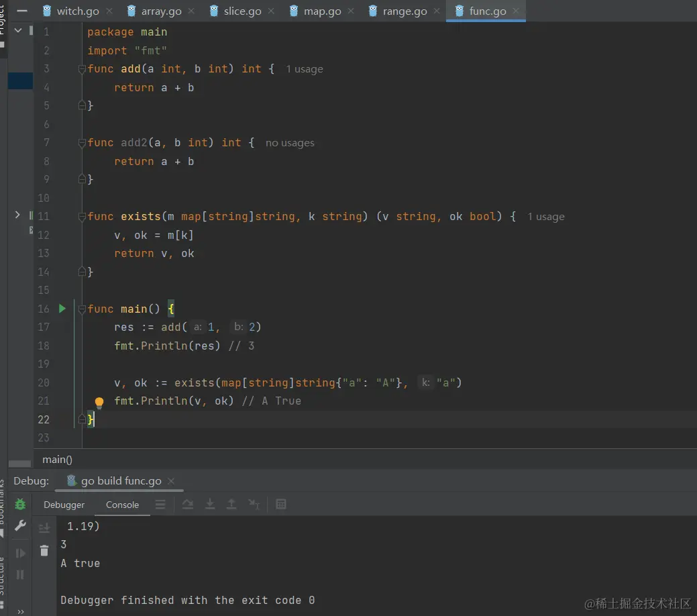
Task: Collapse the main function fold marker
Action: click(x=82, y=309)
